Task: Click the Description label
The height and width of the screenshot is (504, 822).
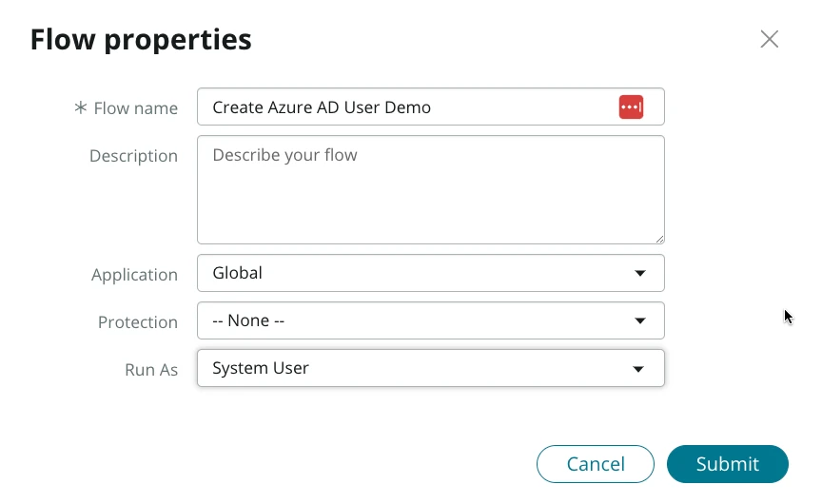Action: (133, 156)
